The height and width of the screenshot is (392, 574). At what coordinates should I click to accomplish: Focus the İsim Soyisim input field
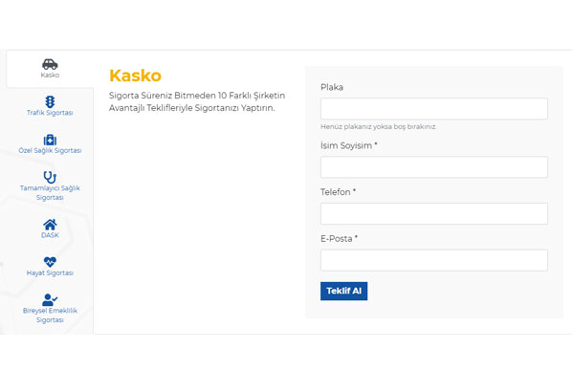click(x=434, y=167)
